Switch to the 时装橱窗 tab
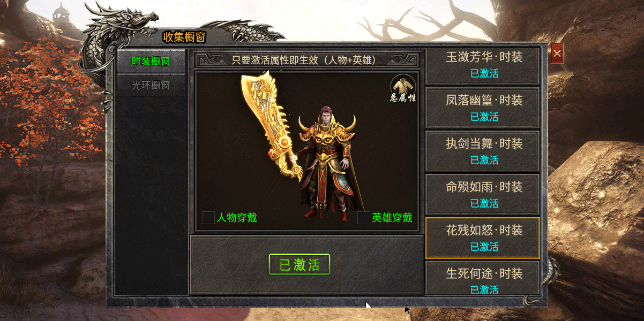Viewport: 644px width, 321px height. coord(151,62)
